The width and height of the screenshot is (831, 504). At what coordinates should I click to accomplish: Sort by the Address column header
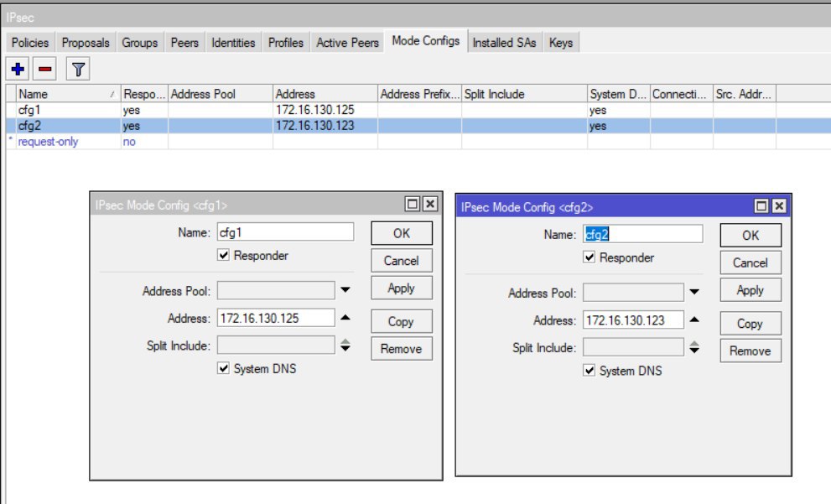(x=325, y=94)
